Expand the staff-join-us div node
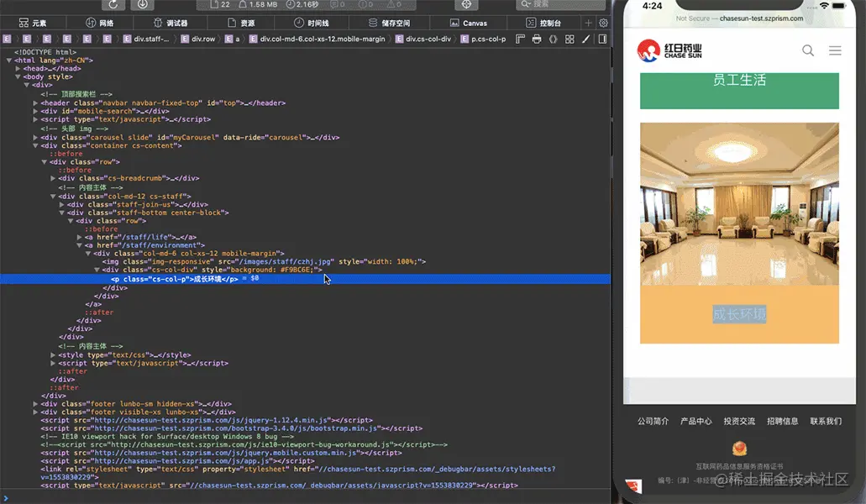This screenshot has width=866, height=504. [62, 204]
